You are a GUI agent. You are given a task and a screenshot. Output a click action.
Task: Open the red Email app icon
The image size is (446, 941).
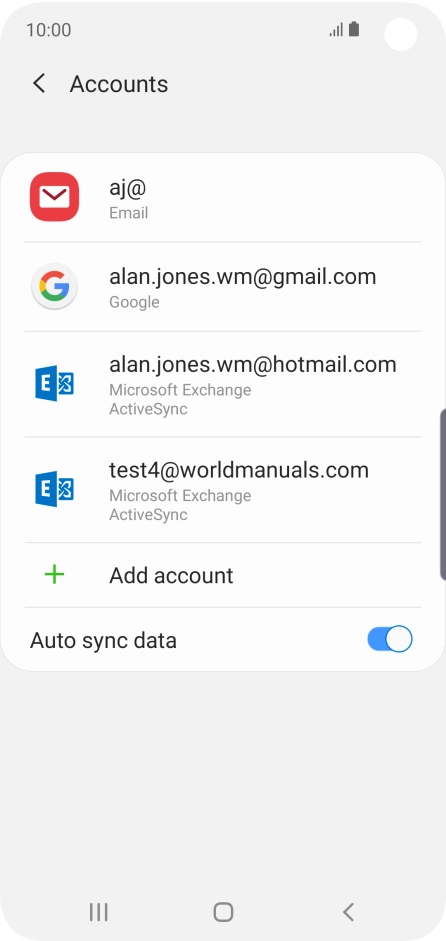point(54,197)
